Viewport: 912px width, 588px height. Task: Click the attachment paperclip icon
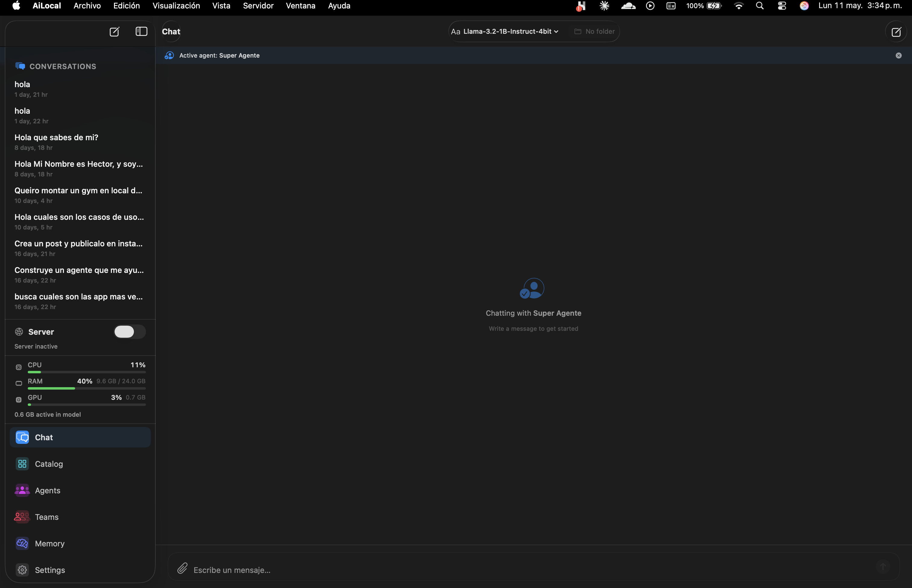click(182, 568)
